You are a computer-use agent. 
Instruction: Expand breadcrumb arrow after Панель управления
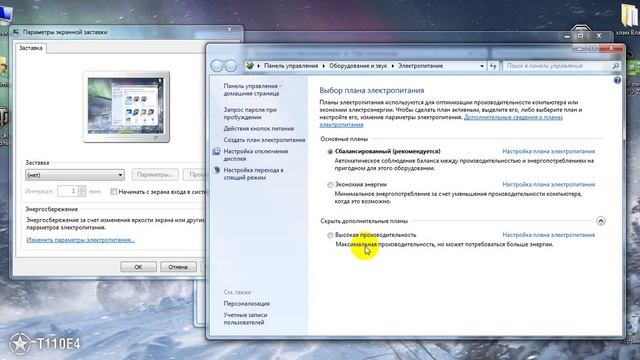pos(324,66)
